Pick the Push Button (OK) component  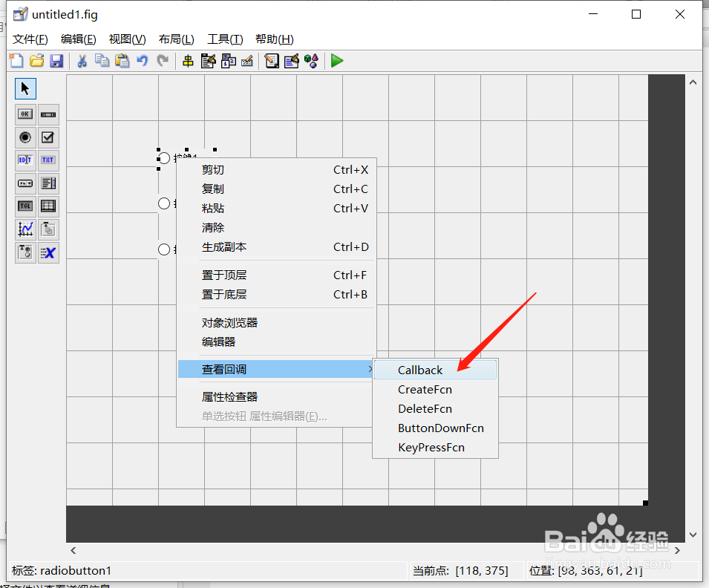point(25,114)
